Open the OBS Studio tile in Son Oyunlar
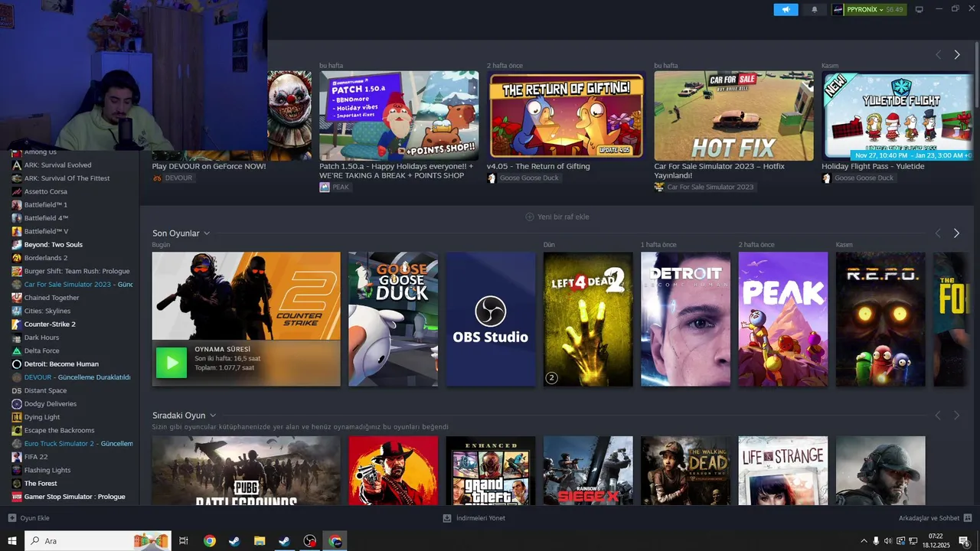The height and width of the screenshot is (551, 980). (491, 319)
